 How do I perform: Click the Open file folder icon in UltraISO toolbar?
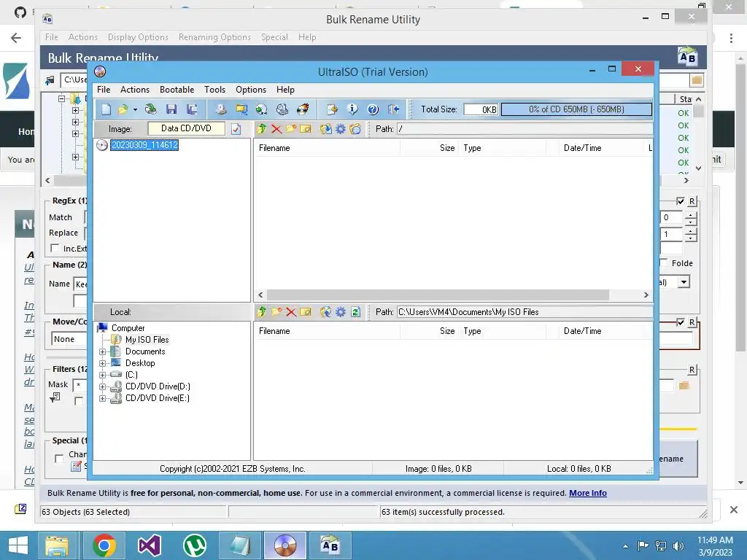[x=123, y=109]
